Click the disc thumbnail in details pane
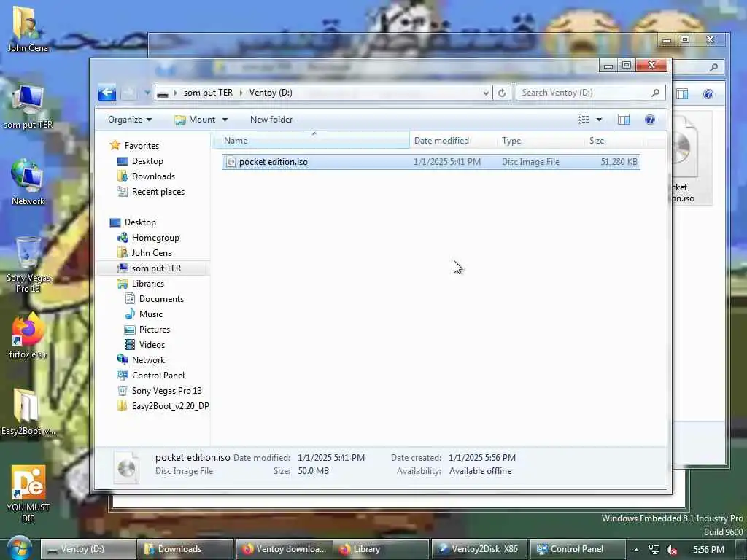Image resolution: width=747 pixels, height=560 pixels. [127, 467]
